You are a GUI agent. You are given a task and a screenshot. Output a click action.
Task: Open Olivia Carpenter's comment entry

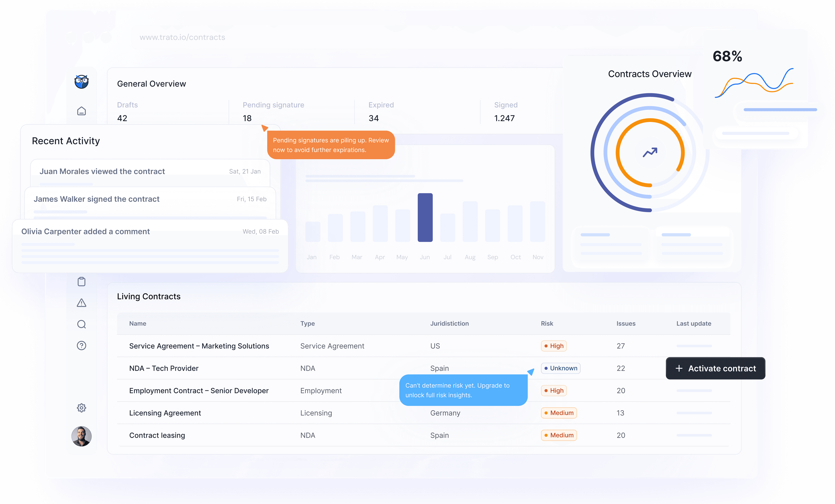pos(85,231)
